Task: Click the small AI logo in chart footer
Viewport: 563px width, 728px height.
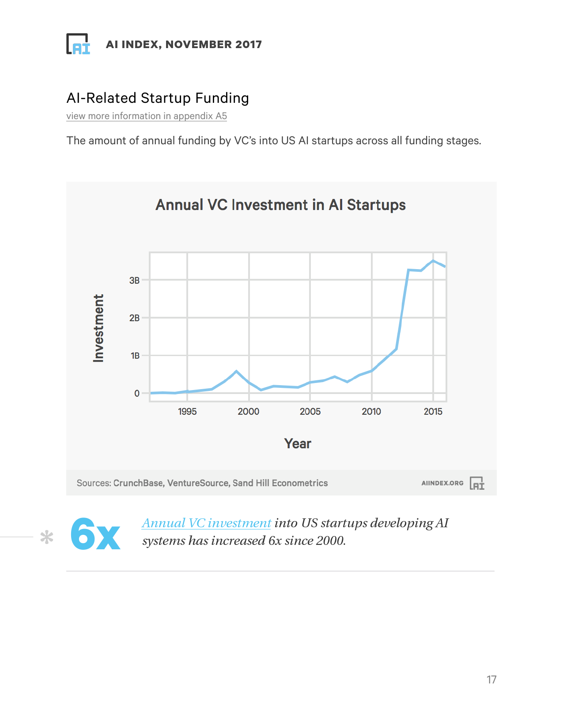Action: coord(477,483)
